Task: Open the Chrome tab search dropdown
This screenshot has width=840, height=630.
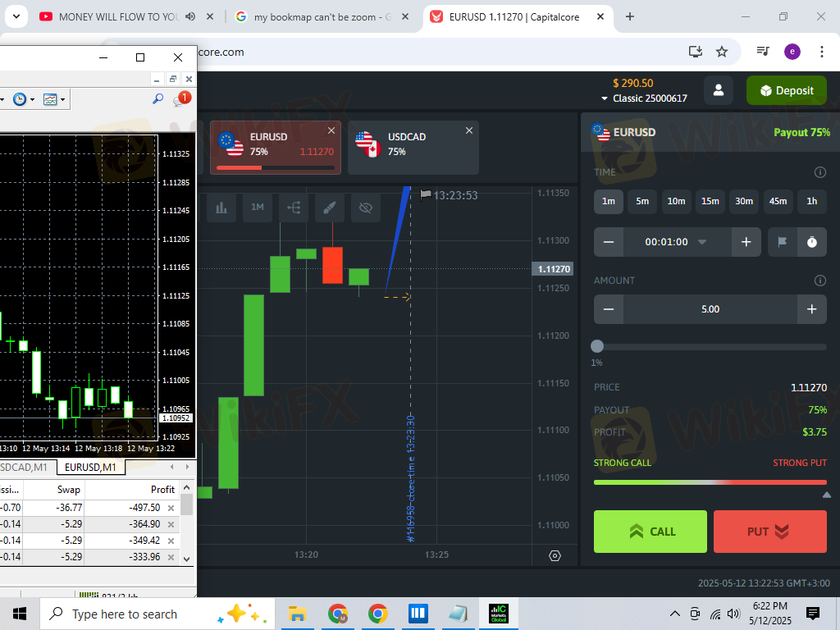Action: [x=16, y=16]
